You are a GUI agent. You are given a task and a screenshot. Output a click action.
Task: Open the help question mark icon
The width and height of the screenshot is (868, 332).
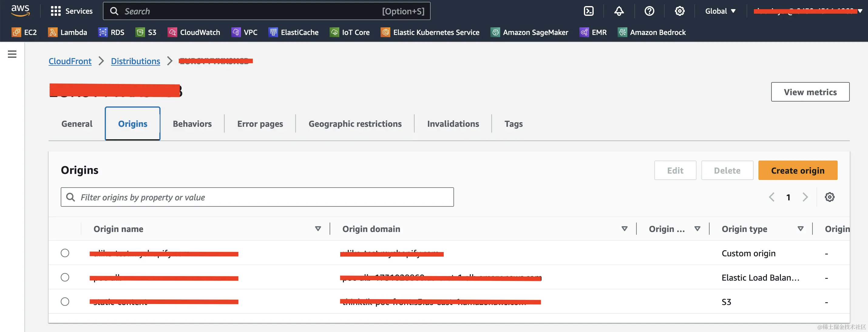[x=649, y=11]
